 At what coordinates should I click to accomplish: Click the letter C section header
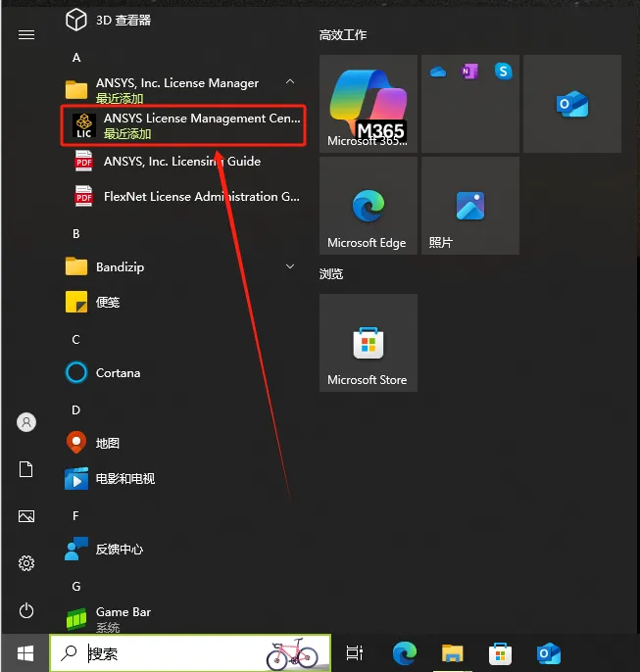coord(75,340)
